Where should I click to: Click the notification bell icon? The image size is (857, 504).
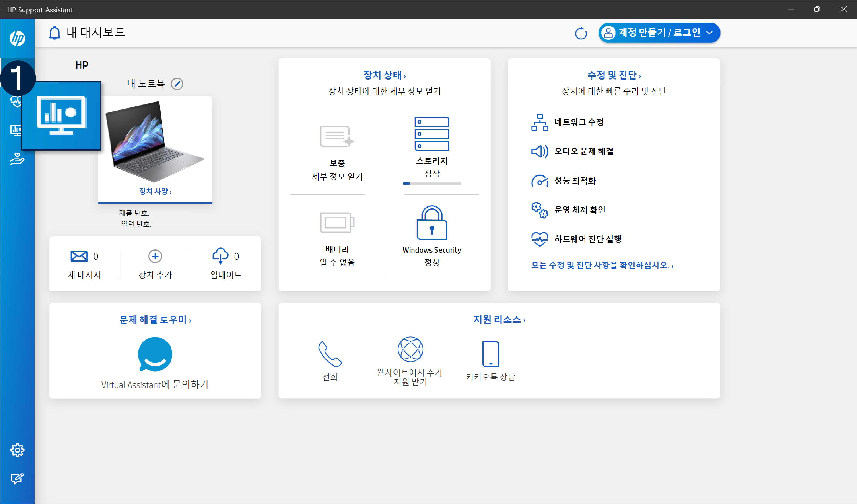pyautogui.click(x=54, y=33)
